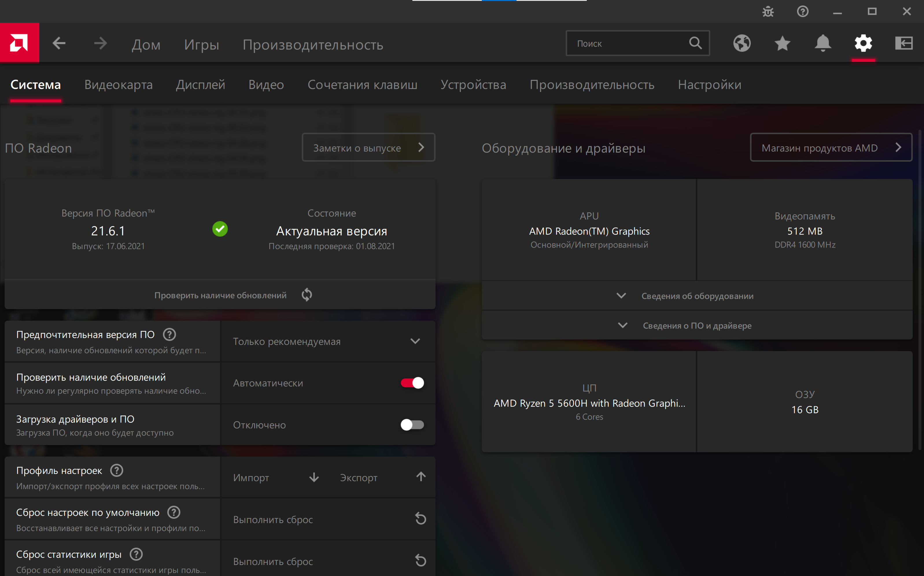The height and width of the screenshot is (576, 924).
Task: Click the vertical scrollbar on right edge
Action: (x=920, y=289)
